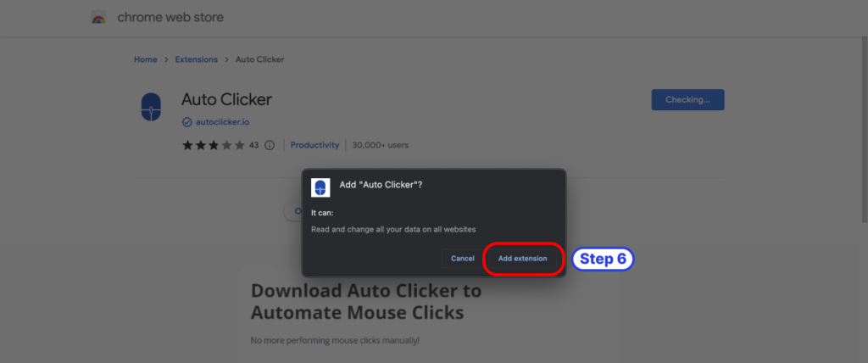Click the Chrome Web Store rainbow logo
Viewport: 868px width, 363px height.
[99, 17]
